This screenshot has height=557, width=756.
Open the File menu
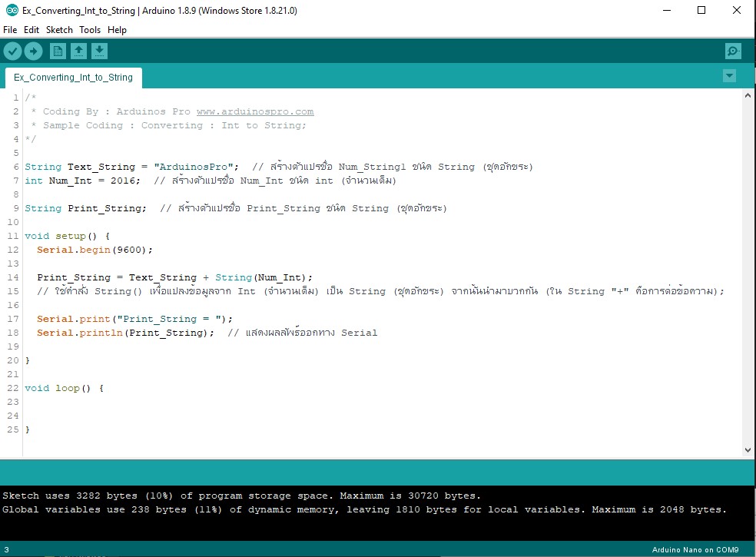coord(10,30)
